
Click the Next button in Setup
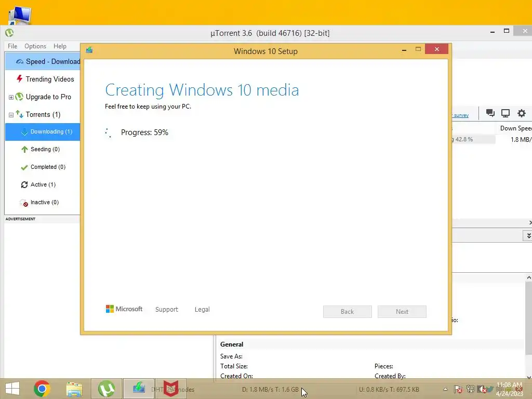[x=402, y=312]
